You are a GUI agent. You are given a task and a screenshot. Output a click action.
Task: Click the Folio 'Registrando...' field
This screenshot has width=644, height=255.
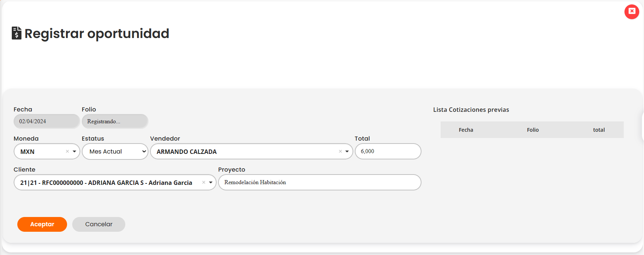point(115,121)
